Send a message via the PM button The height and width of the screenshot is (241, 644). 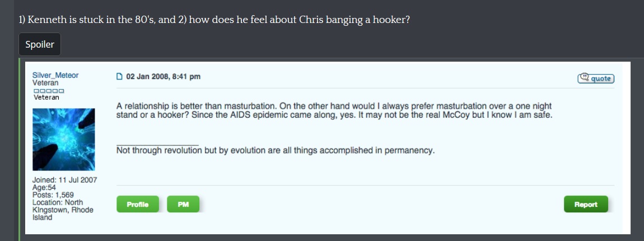tap(183, 204)
